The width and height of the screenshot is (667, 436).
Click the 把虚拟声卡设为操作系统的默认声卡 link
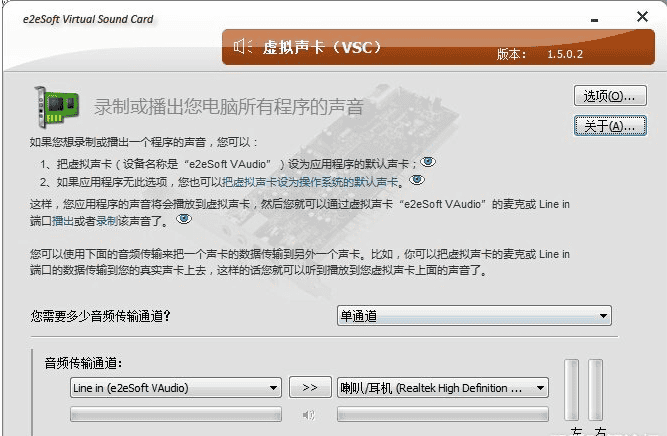pos(311,182)
